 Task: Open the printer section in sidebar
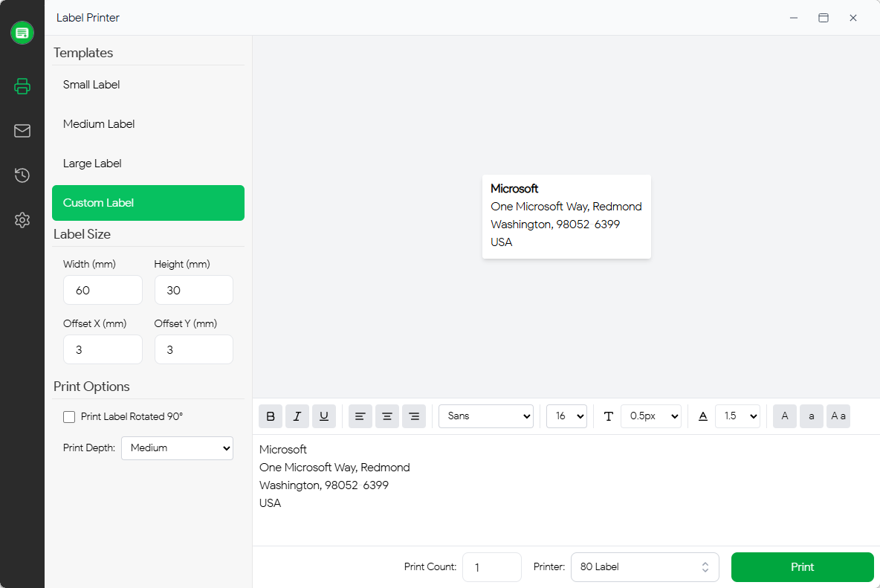click(x=22, y=85)
